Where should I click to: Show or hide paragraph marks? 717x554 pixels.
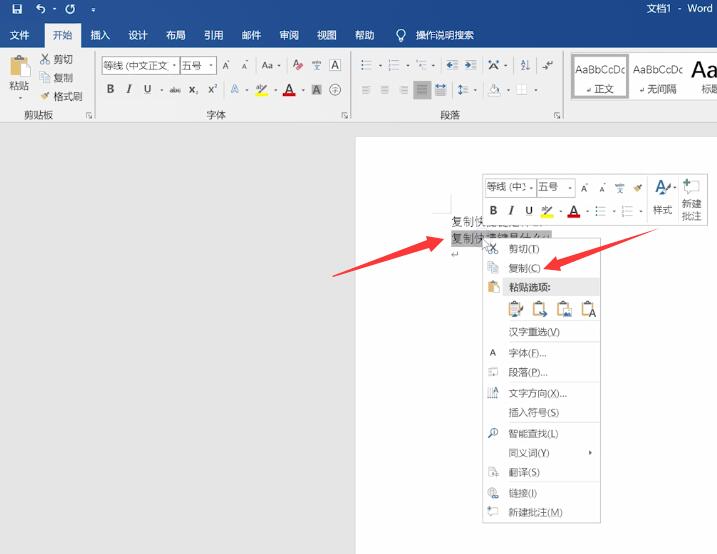[548, 65]
